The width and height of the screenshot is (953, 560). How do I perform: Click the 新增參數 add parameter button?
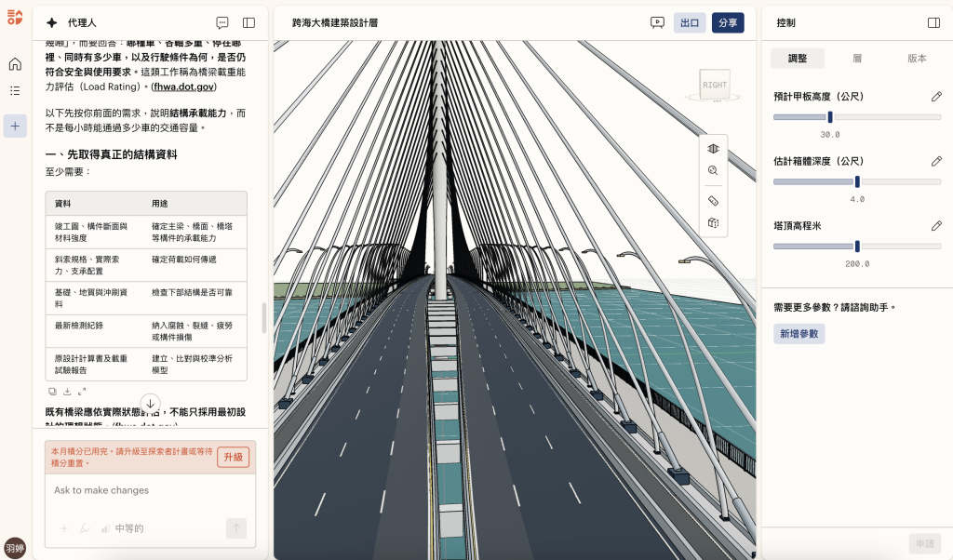click(799, 333)
